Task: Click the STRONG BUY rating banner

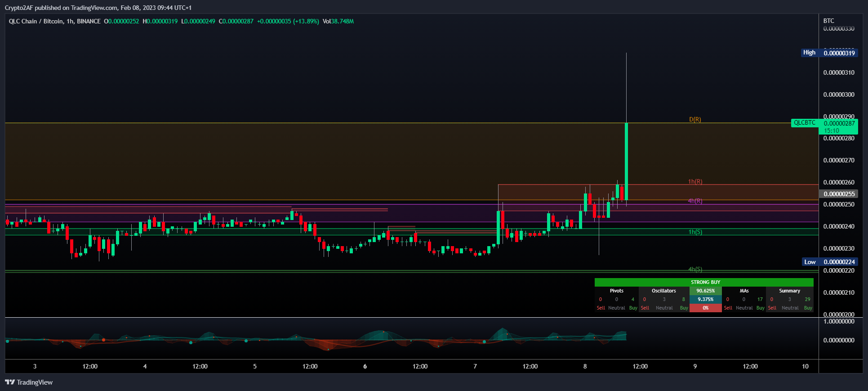Action: tap(704, 282)
